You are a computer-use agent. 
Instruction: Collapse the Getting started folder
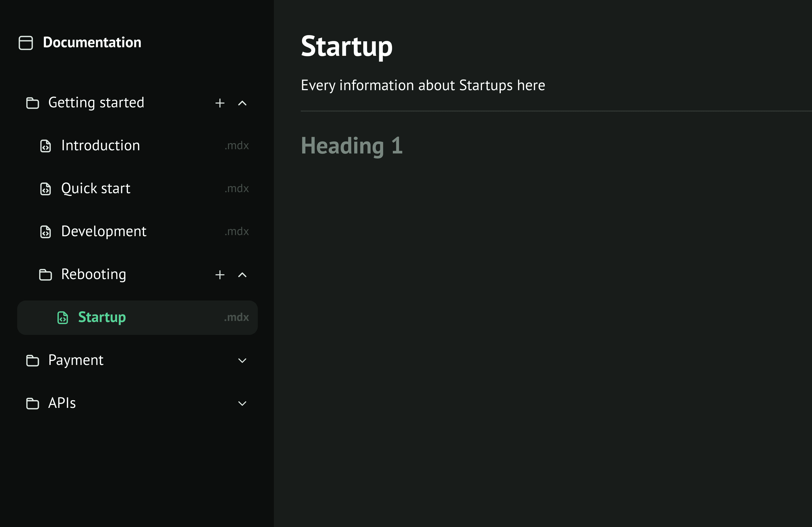[242, 103]
